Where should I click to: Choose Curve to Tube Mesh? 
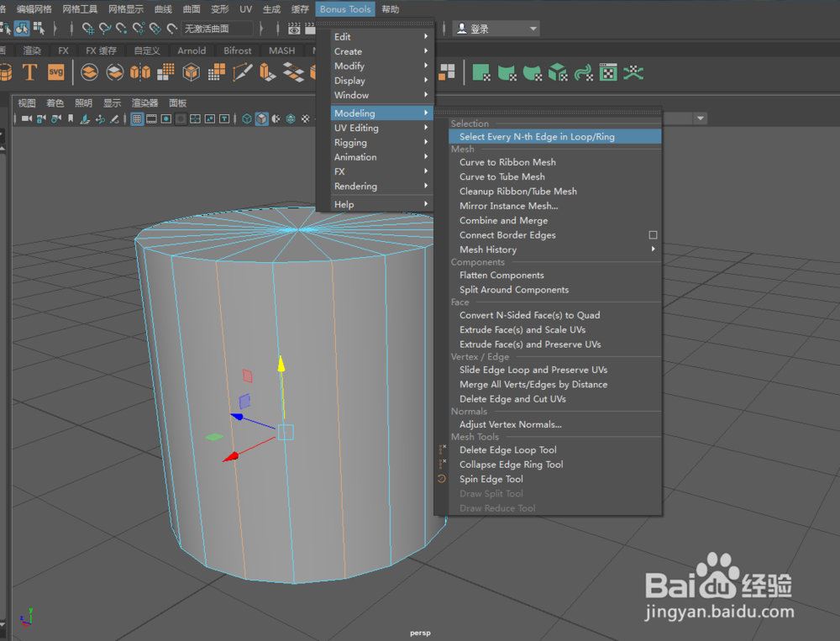tap(555, 176)
